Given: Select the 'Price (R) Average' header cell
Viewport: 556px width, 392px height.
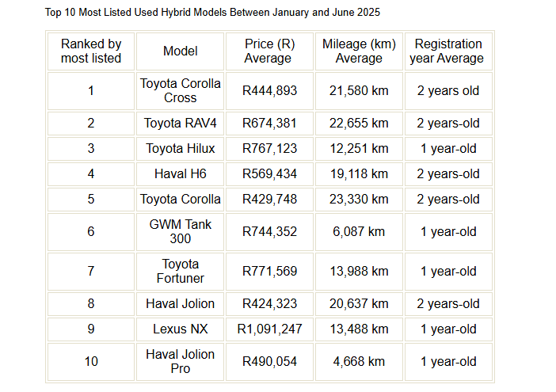Looking at the screenshot, I should (x=269, y=51).
